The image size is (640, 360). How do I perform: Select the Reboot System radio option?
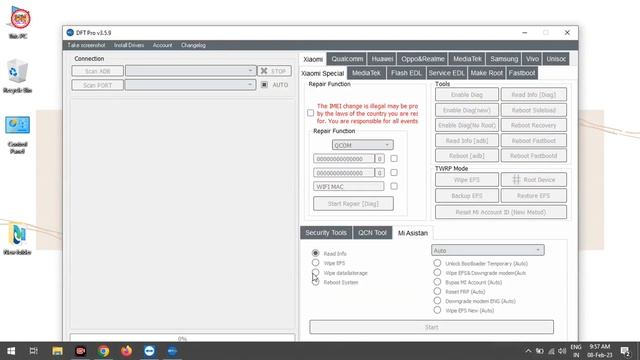(x=316, y=282)
